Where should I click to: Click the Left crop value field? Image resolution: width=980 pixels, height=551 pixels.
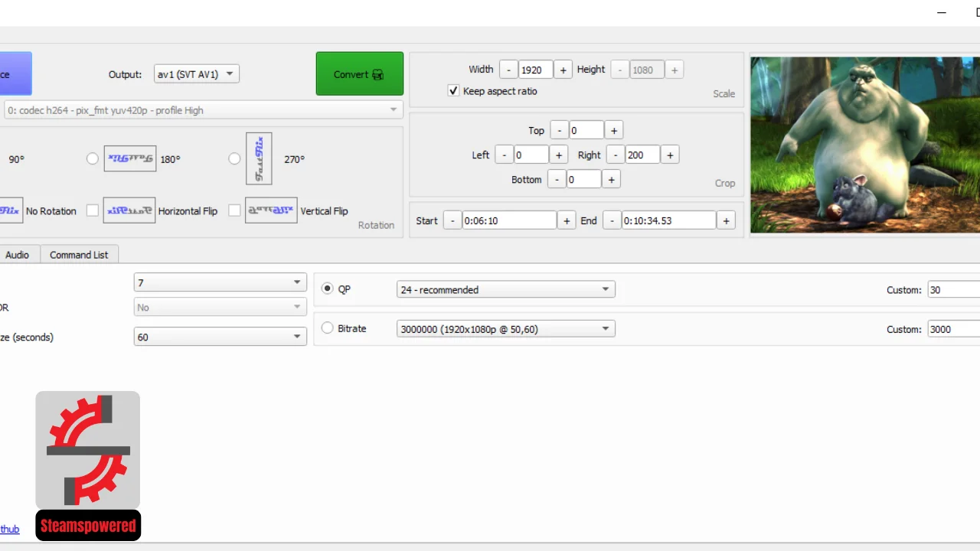[x=531, y=155]
